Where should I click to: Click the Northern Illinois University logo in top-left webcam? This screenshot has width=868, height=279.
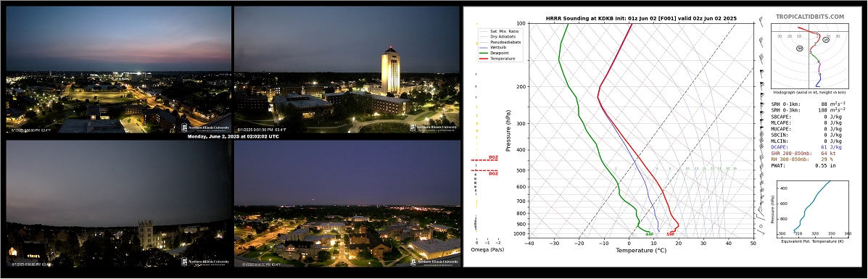click(205, 128)
